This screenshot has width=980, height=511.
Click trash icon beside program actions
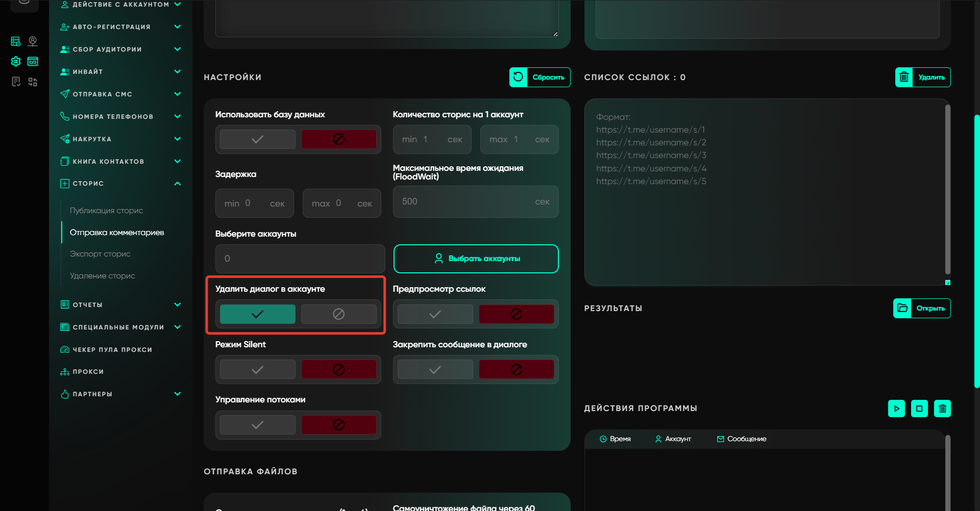click(942, 408)
